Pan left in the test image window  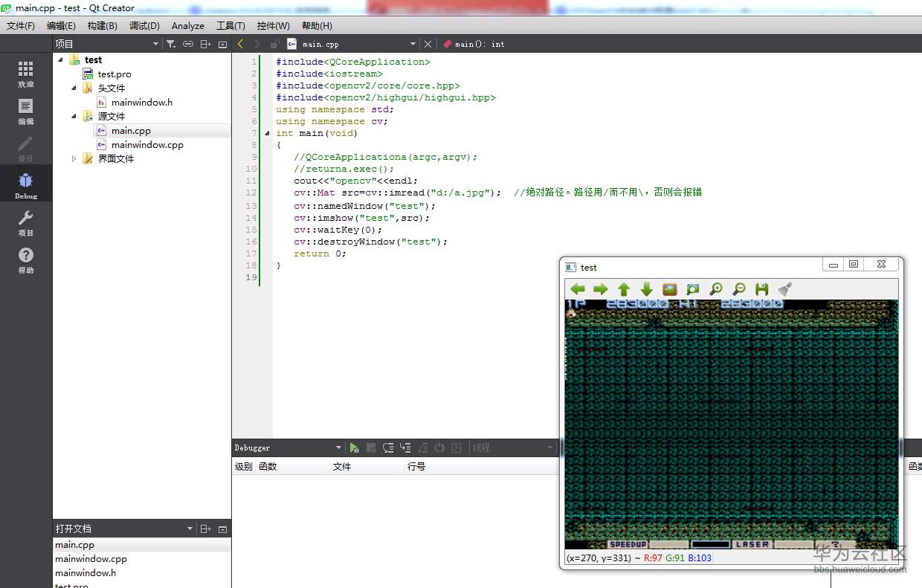click(578, 289)
